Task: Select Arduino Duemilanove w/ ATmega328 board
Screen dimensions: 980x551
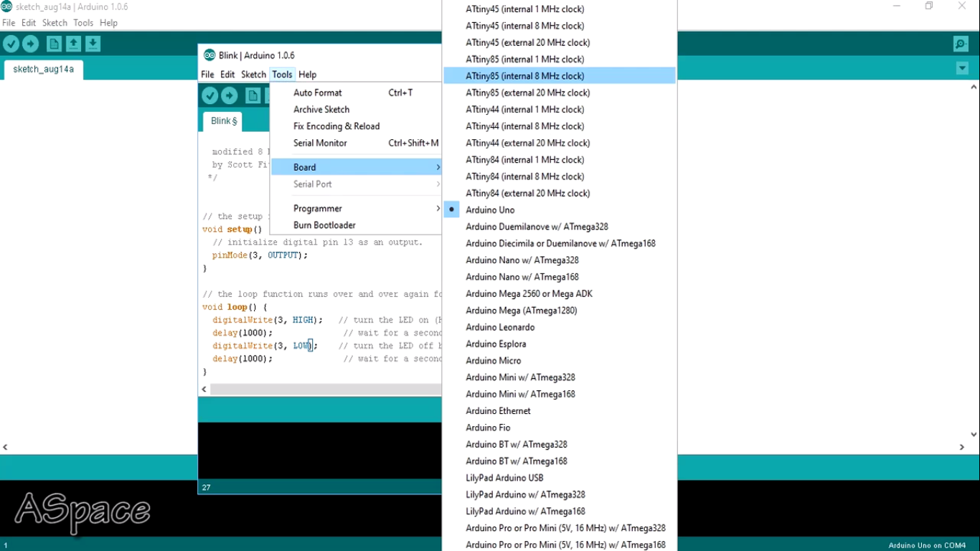Action: click(560, 227)
